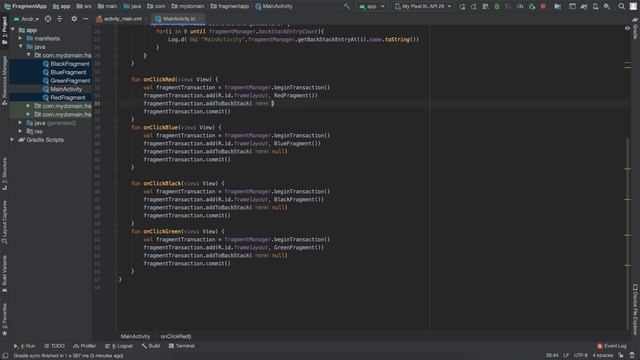Viewport: 640px width, 360px height.
Task: Click the Search Everywhere magnifier icon
Action: (x=621, y=6)
